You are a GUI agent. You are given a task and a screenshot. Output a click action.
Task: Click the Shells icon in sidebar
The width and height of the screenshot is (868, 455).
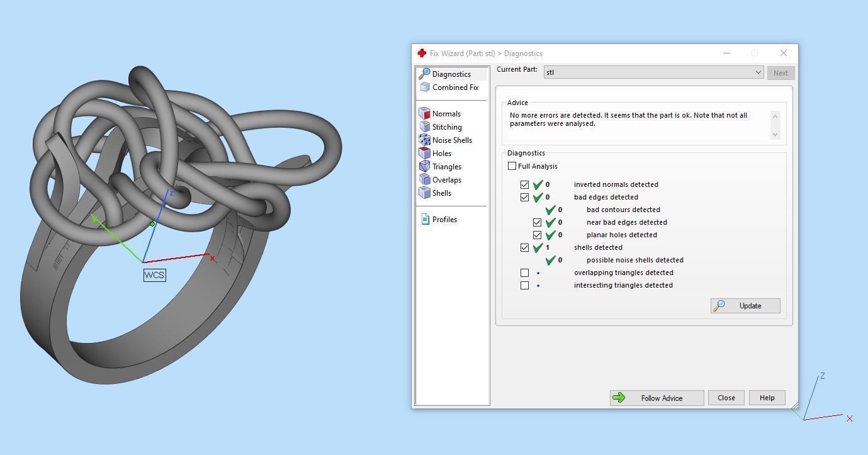point(425,193)
